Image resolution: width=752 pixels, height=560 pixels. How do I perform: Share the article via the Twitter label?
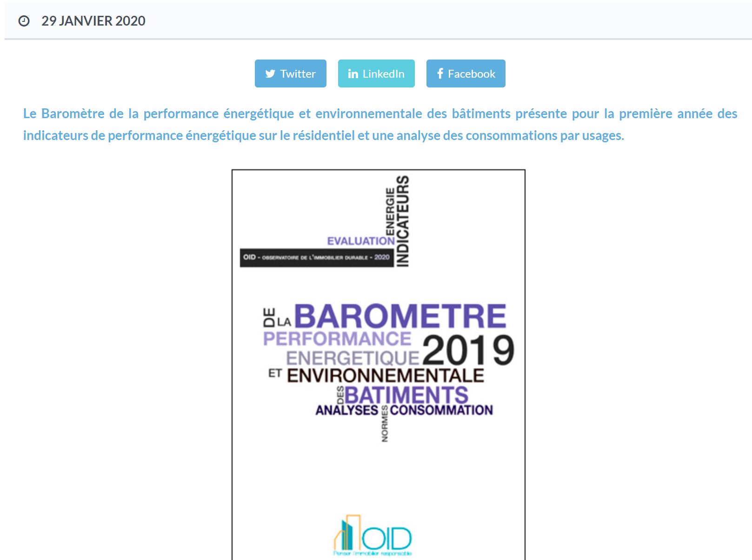[x=298, y=74]
